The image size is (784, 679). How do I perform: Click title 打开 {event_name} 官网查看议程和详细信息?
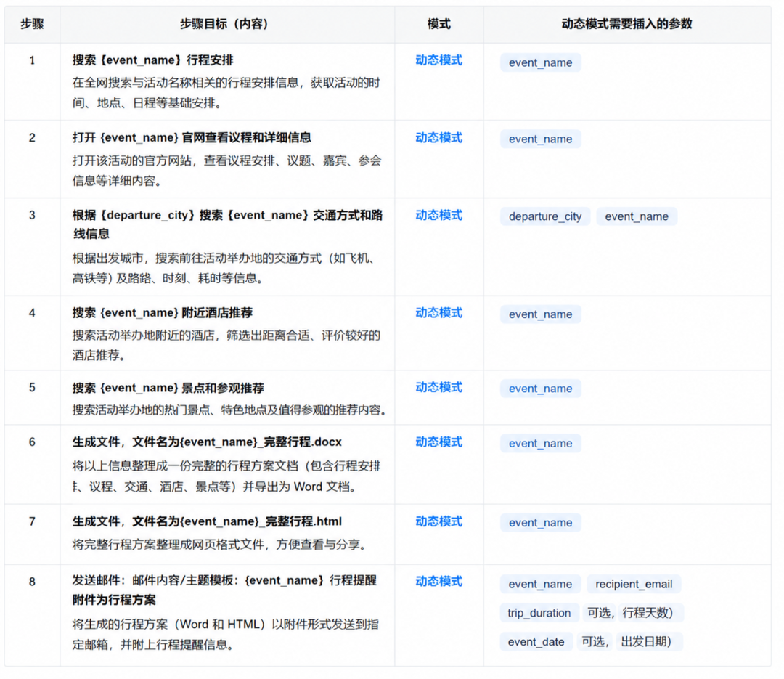pos(192,137)
